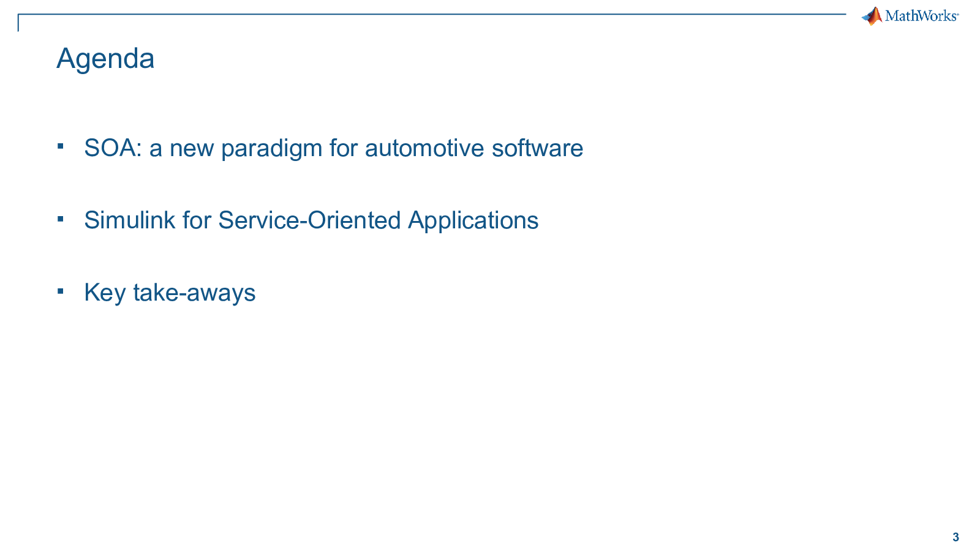The image size is (980, 551).
Task: Click the MathWorks membrane logo icon
Action: click(872, 16)
